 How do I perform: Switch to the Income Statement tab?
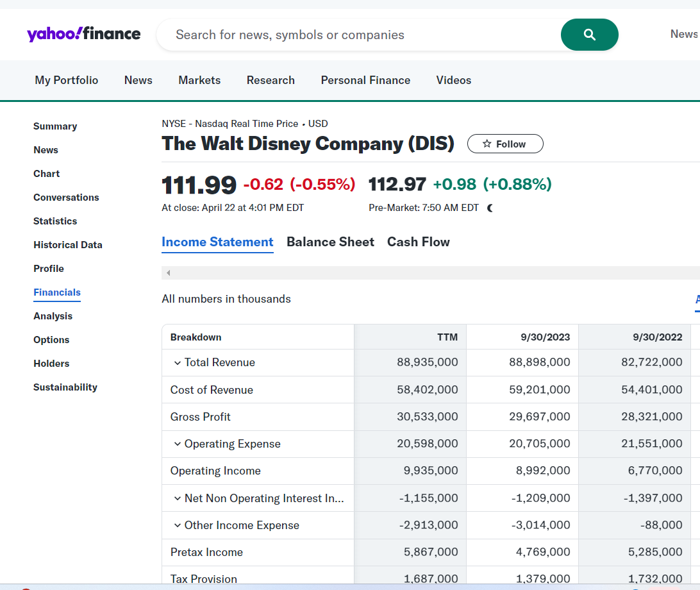click(x=217, y=242)
